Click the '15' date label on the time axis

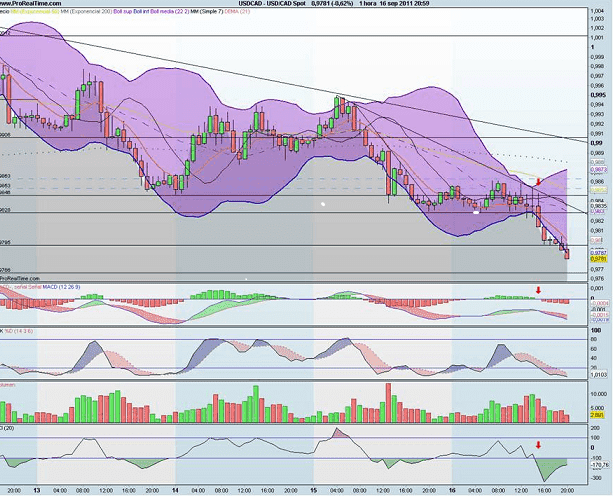[314, 490]
